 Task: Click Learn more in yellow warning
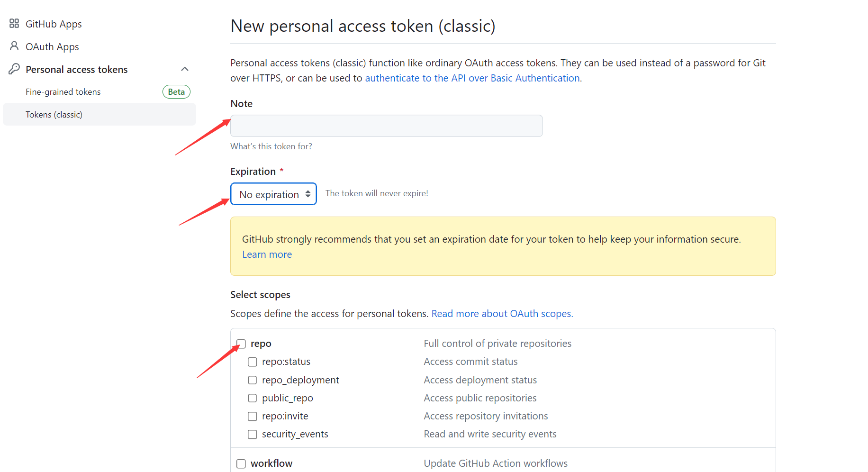point(267,254)
